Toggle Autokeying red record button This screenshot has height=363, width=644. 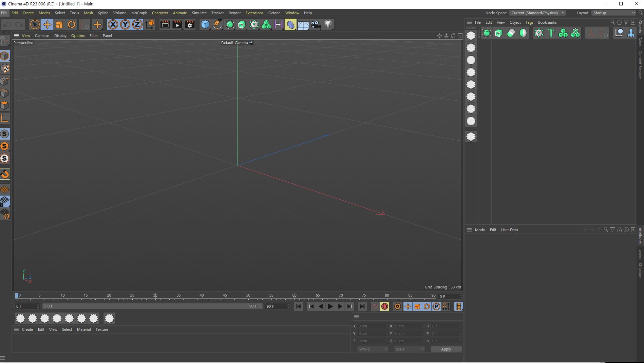[385, 306]
